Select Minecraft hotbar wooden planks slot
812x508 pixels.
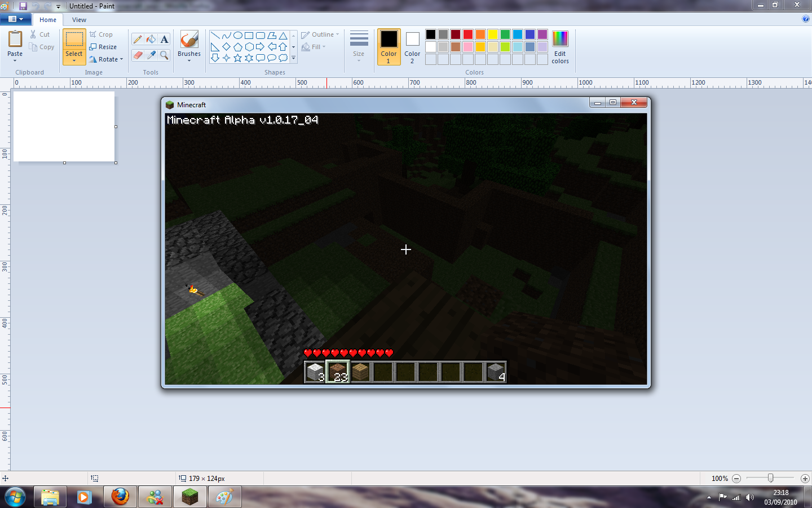360,372
